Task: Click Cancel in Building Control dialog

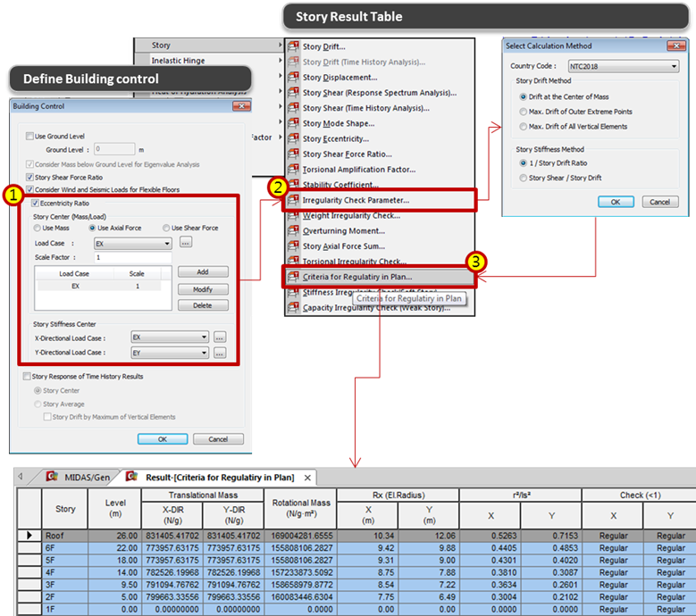Action: [218, 439]
